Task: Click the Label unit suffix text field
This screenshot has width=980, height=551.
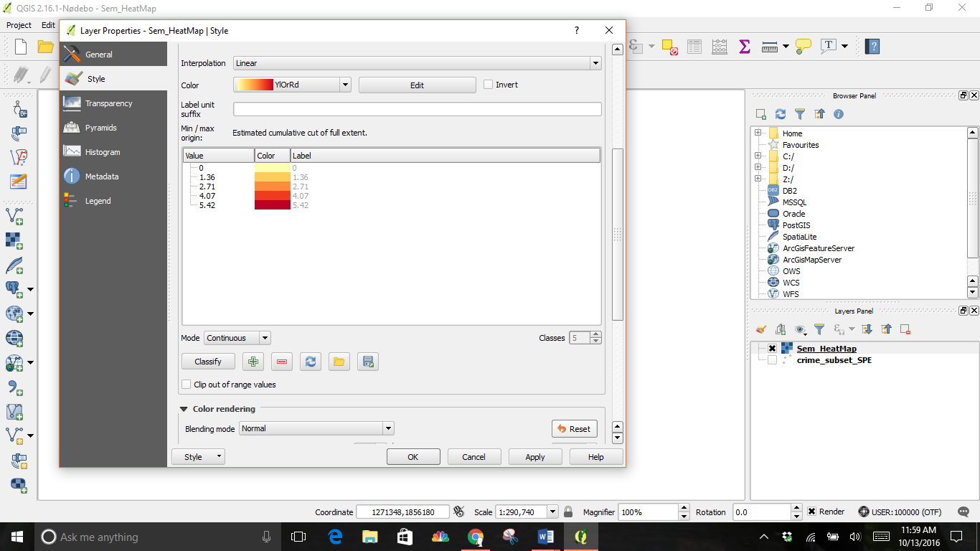Action: pyautogui.click(x=417, y=109)
